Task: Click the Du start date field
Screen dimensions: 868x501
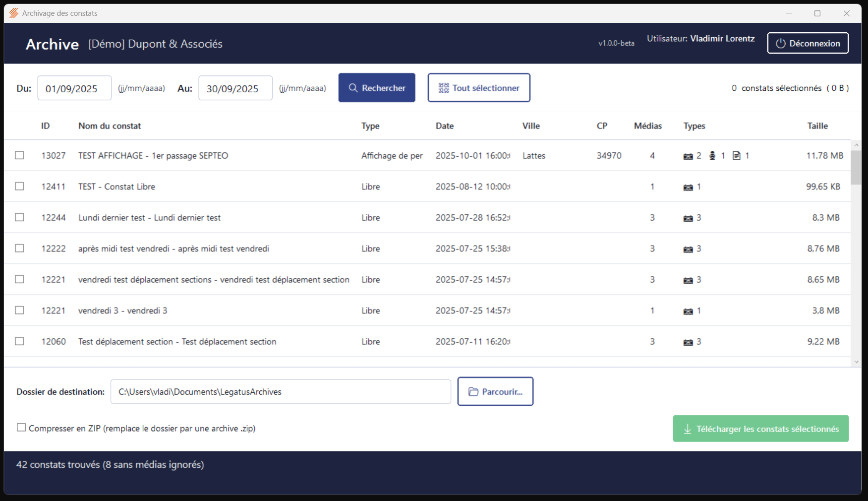Action: point(74,88)
